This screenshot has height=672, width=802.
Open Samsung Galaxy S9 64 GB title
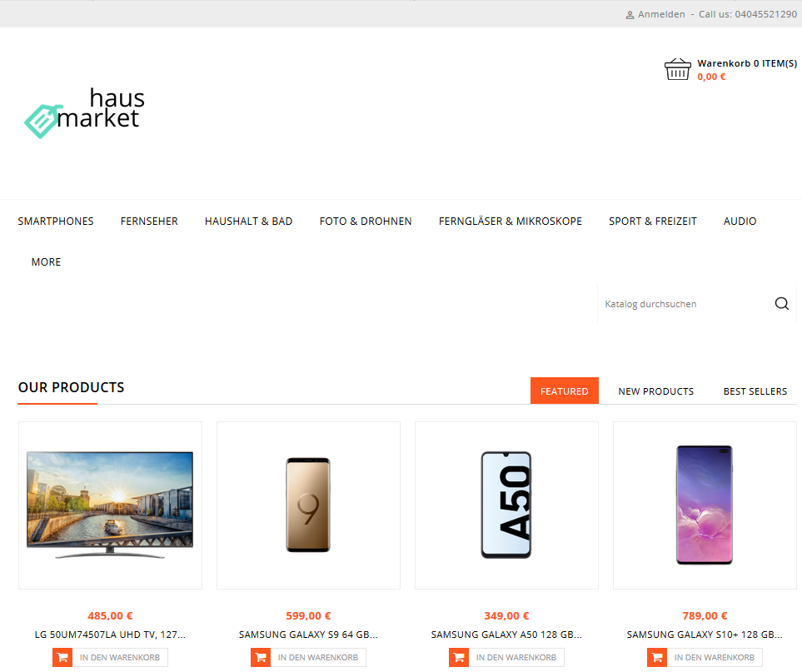click(308, 635)
